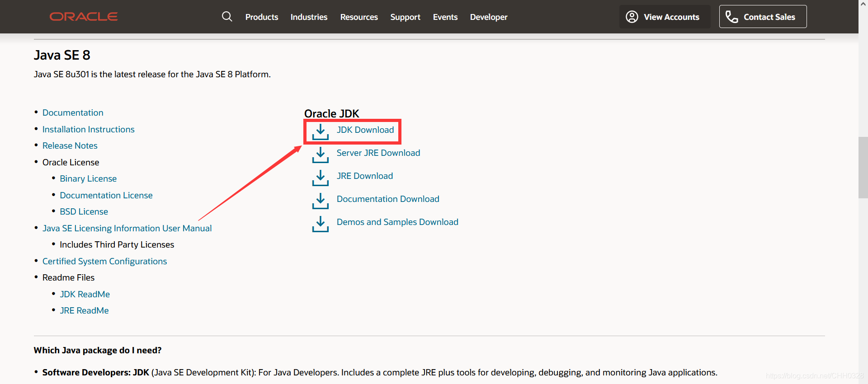Viewport: 868px width, 384px height.
Task: Click the Java SE 8 heading
Action: coord(62,55)
